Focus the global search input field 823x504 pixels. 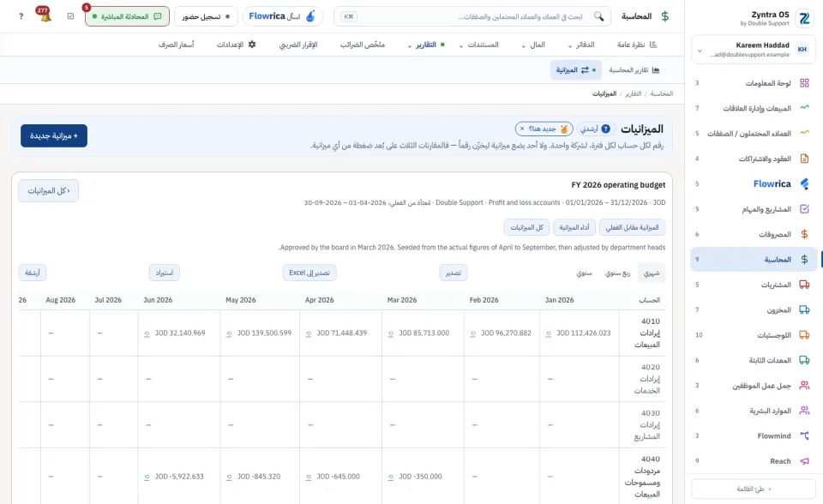point(472,16)
